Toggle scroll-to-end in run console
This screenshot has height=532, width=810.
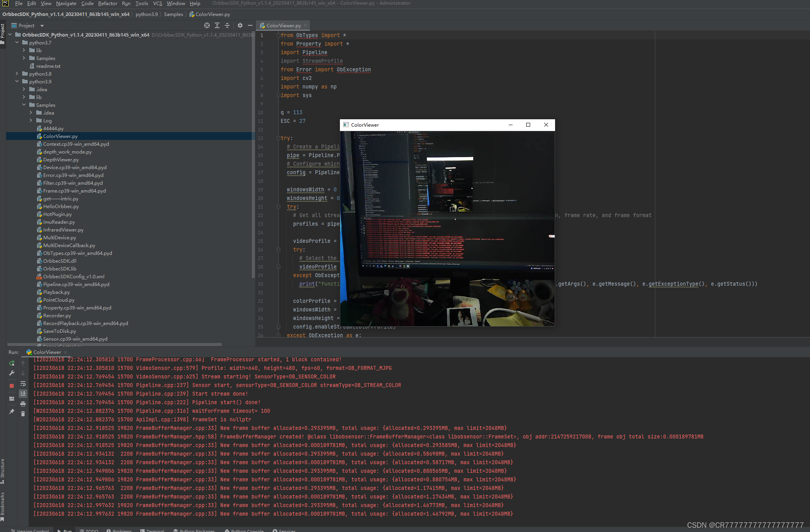pyautogui.click(x=23, y=394)
